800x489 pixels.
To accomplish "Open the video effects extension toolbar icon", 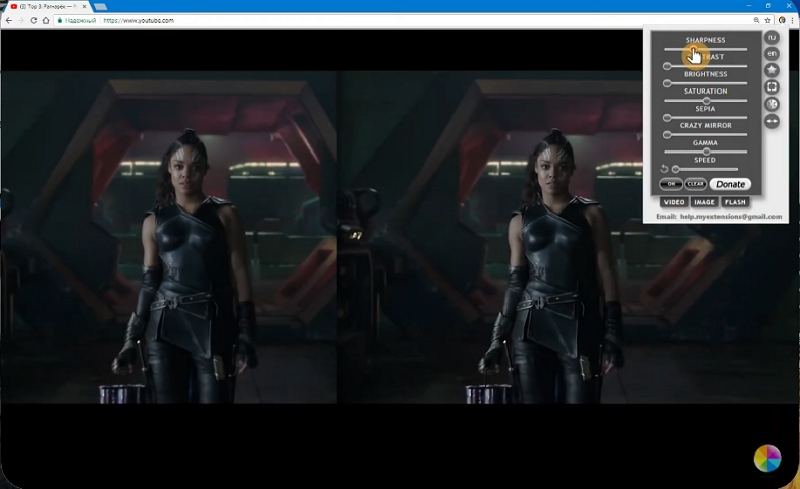I will click(782, 20).
